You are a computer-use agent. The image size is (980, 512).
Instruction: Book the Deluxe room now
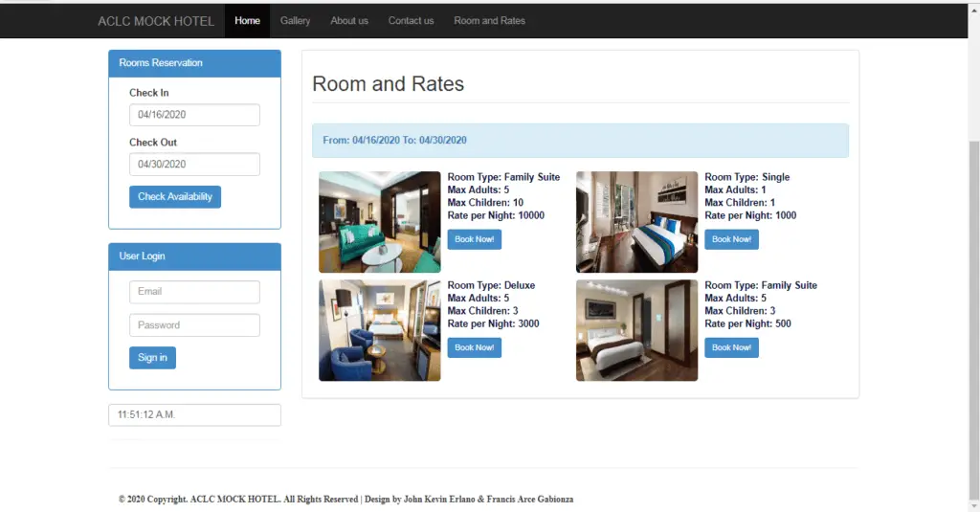point(474,347)
